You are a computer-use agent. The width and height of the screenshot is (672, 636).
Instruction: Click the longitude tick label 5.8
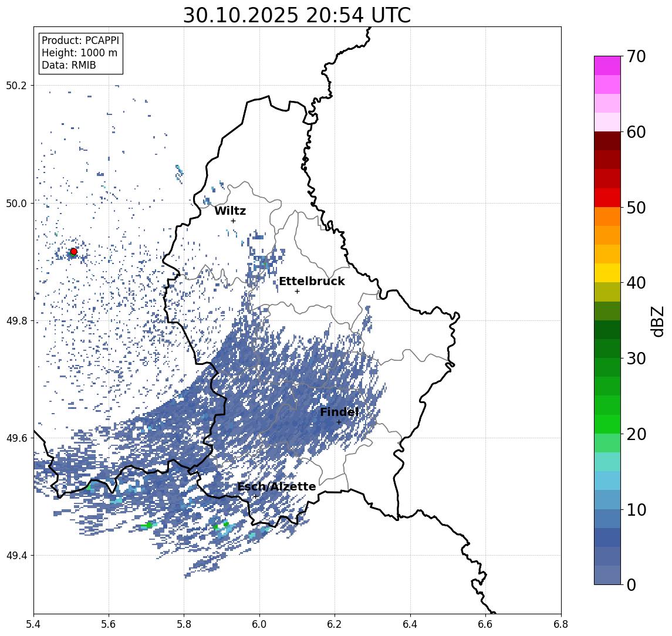[x=184, y=624]
